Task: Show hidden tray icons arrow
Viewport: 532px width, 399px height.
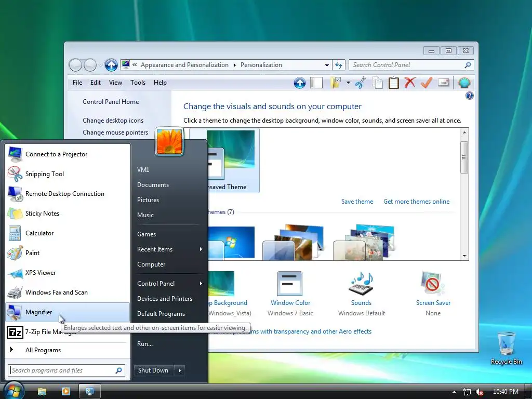Action: coord(454,392)
